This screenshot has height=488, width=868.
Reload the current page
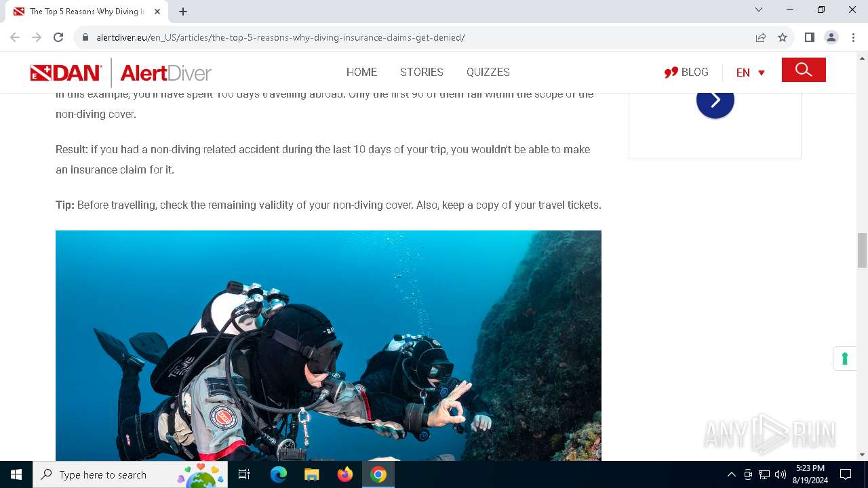[x=58, y=37]
